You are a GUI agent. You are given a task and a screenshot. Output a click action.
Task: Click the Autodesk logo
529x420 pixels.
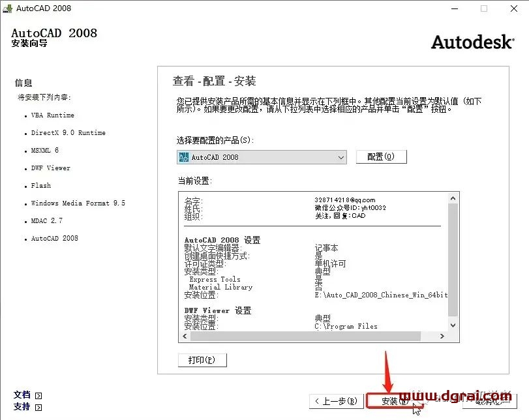(472, 42)
